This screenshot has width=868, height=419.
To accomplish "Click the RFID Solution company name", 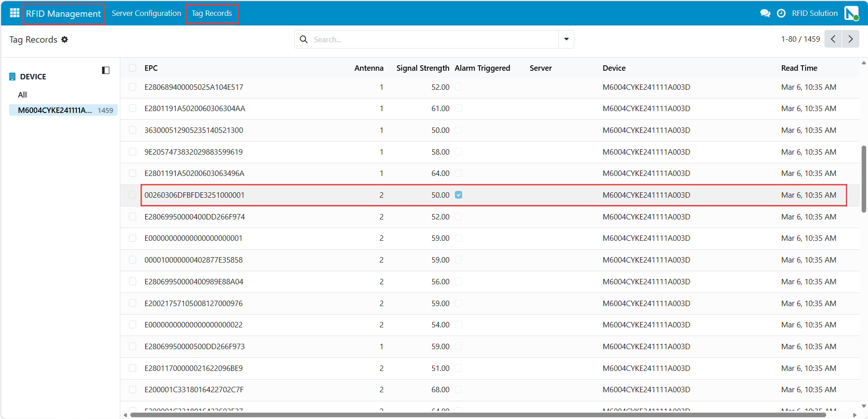I will (x=814, y=13).
